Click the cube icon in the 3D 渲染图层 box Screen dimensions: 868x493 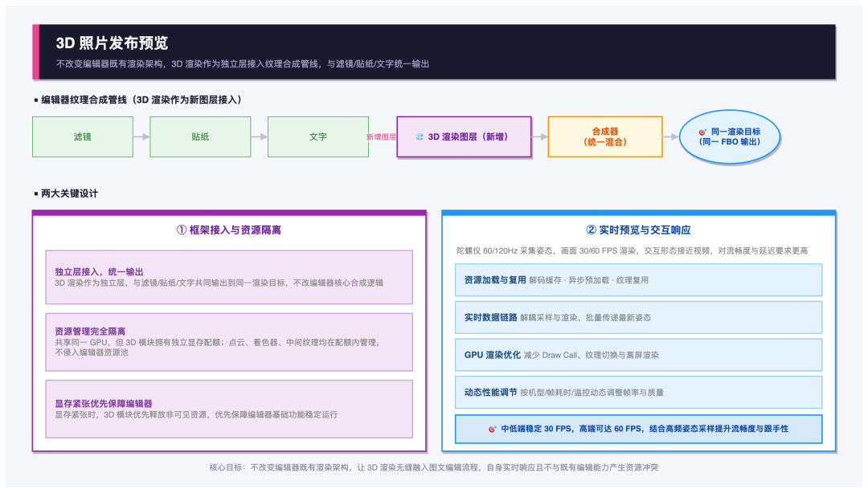(420, 136)
